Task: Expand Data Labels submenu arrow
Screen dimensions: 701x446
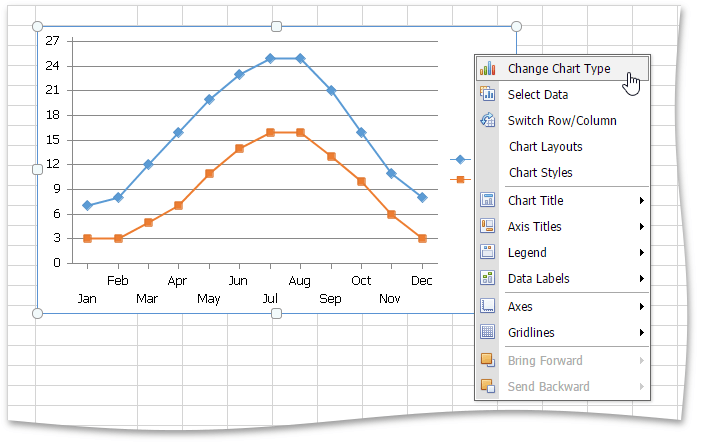Action: [642, 278]
